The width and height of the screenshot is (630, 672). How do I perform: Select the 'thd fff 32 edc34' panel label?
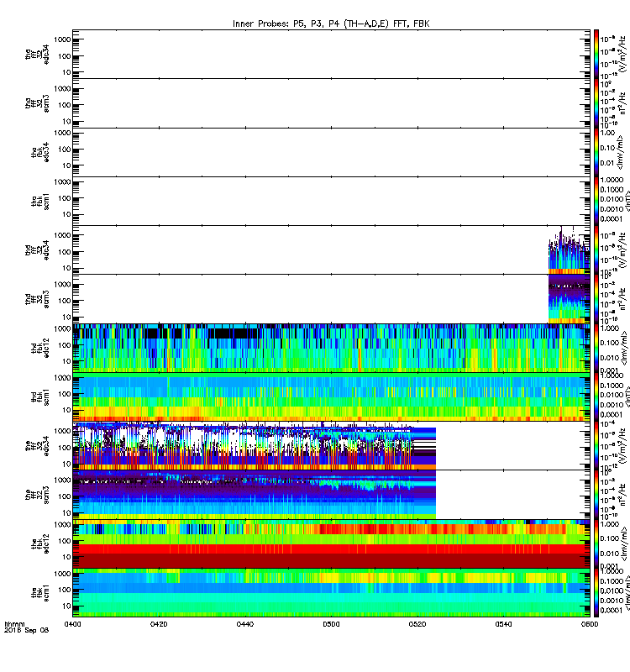[x=37, y=250]
